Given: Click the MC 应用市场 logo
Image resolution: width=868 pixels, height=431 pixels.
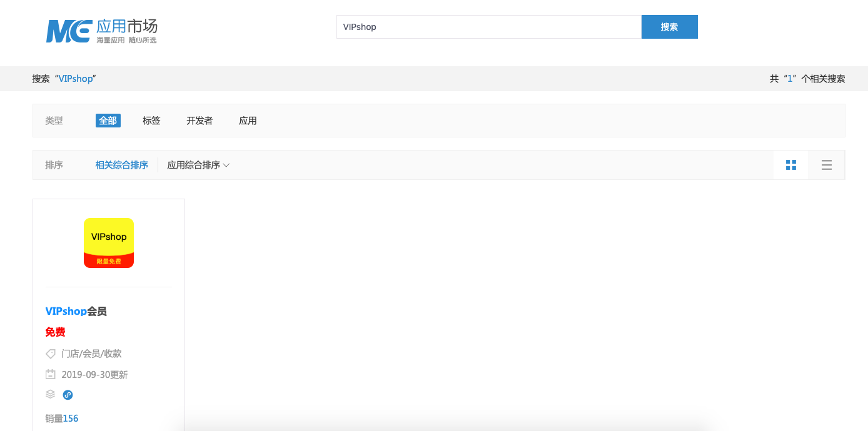Looking at the screenshot, I should [x=101, y=31].
